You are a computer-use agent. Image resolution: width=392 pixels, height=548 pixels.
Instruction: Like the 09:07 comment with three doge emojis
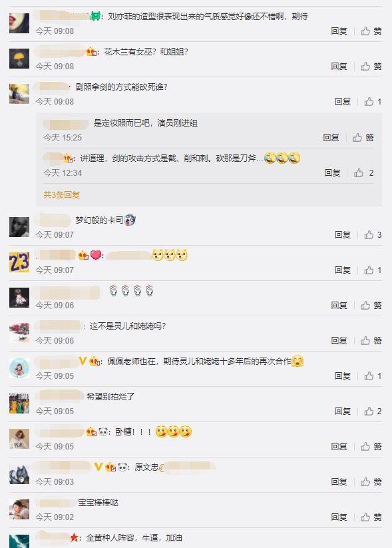click(x=373, y=270)
